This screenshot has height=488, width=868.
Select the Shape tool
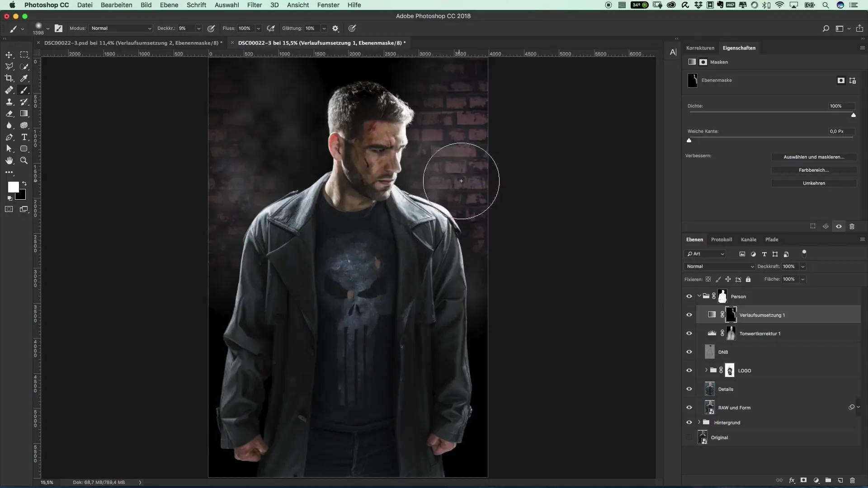24,149
